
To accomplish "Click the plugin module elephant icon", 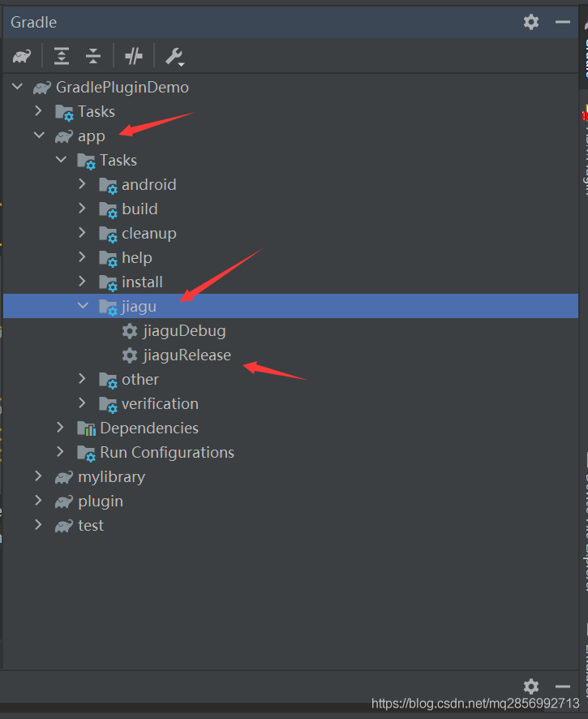I will pyautogui.click(x=63, y=502).
